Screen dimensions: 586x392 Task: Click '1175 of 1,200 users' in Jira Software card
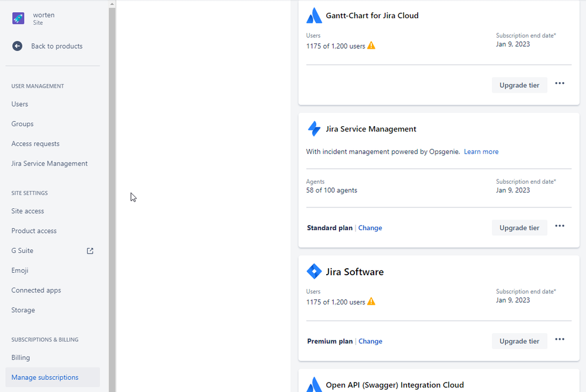336,302
